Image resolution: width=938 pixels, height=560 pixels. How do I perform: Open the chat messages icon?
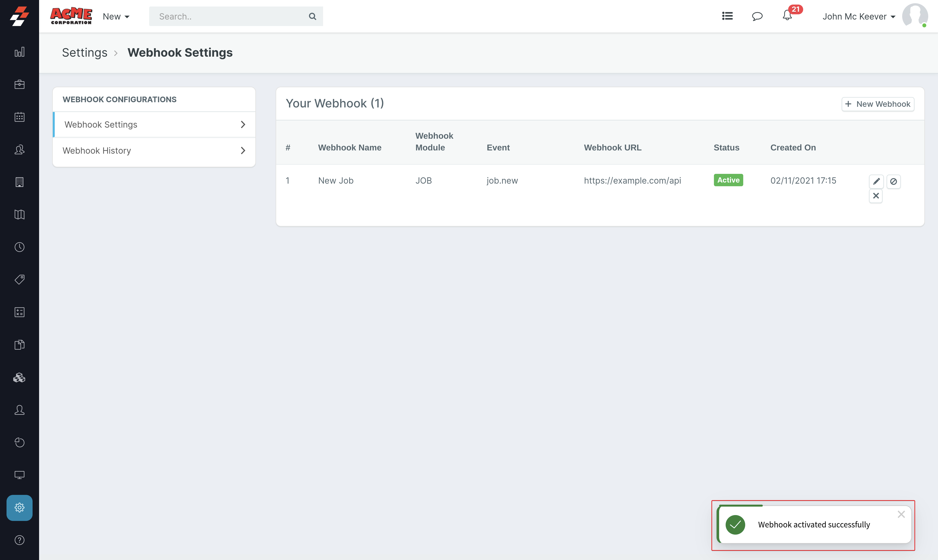pyautogui.click(x=757, y=16)
